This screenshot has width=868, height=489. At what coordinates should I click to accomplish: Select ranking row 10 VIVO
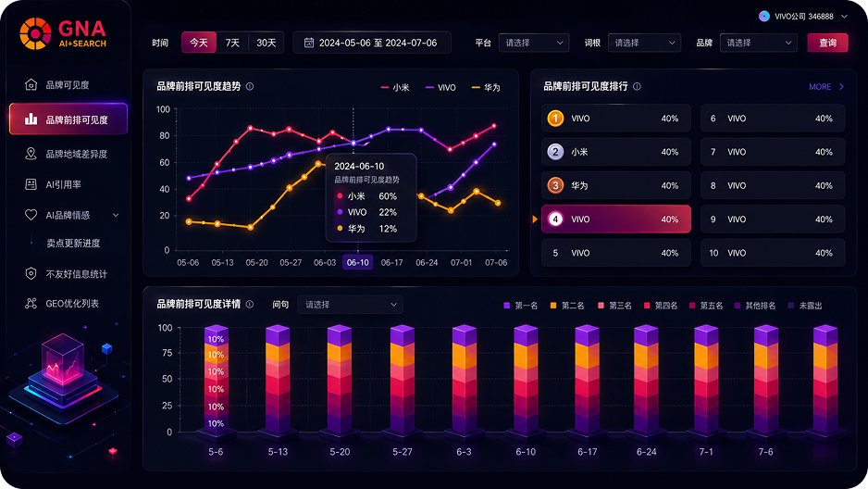coord(773,253)
